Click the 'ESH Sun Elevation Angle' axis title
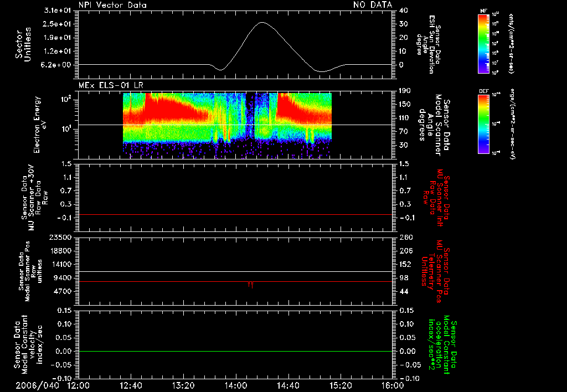This screenshot has width=567, height=392. point(429,44)
